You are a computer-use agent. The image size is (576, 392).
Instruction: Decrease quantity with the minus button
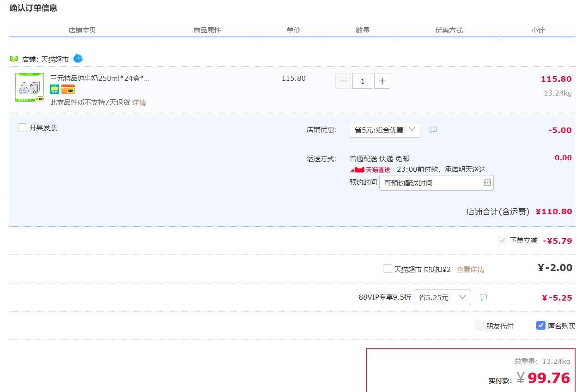tap(343, 81)
